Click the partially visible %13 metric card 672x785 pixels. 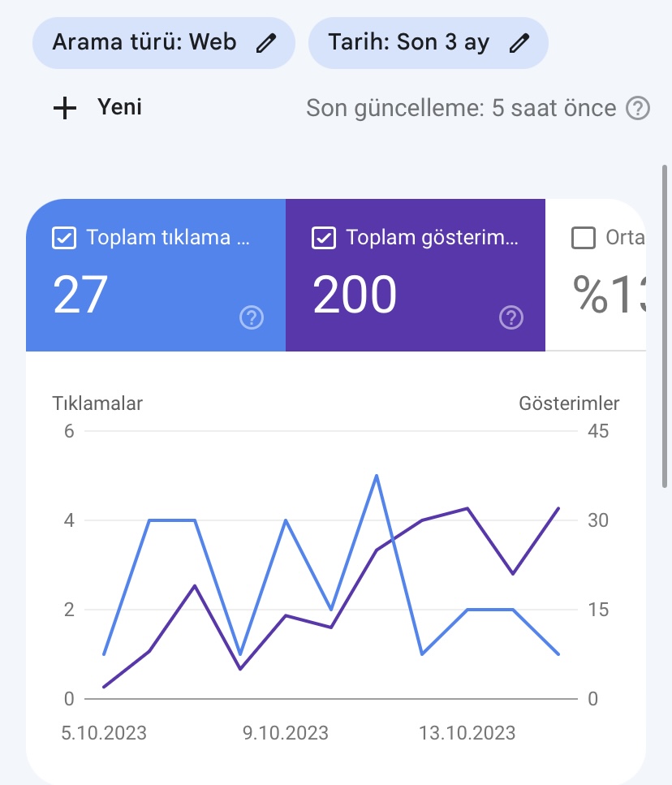[596, 275]
